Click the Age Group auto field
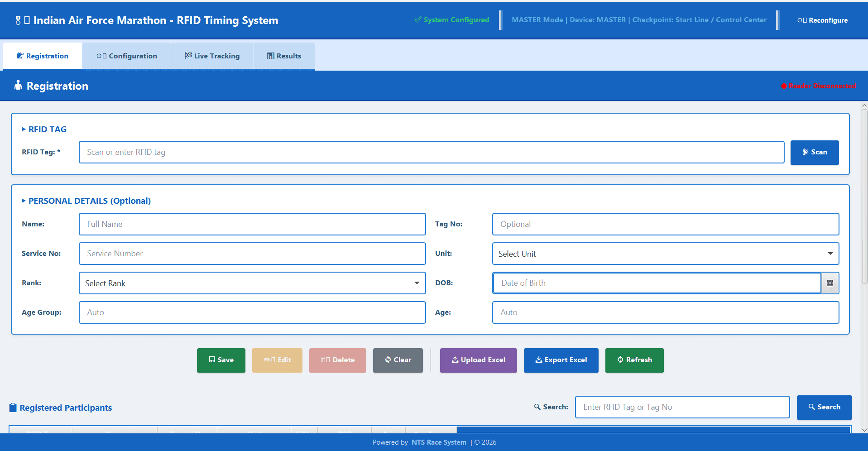This screenshot has width=868, height=451. pos(252,312)
